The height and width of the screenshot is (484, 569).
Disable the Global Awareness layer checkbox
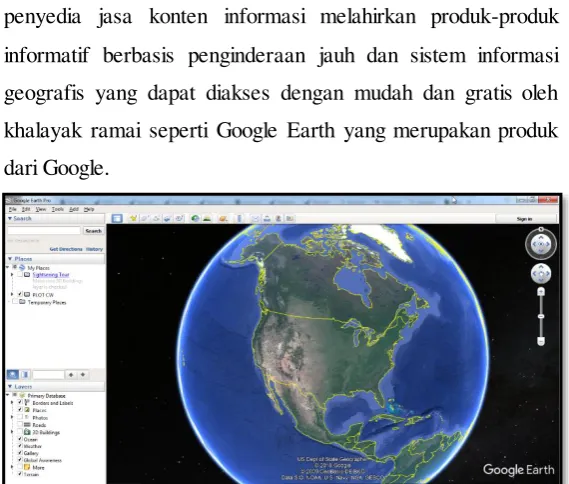click(20, 460)
